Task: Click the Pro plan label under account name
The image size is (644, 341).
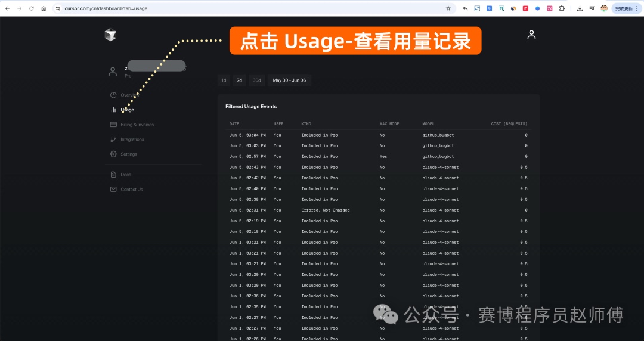Action: [128, 76]
